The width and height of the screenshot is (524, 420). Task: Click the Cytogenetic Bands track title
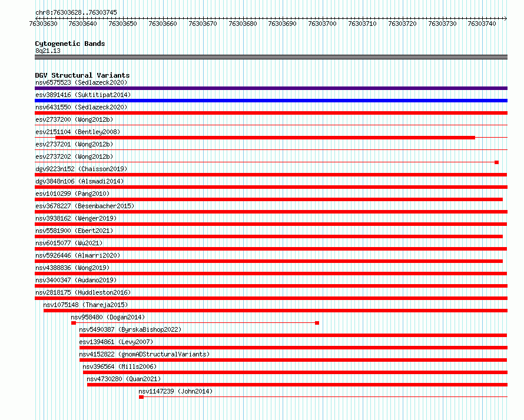click(70, 44)
